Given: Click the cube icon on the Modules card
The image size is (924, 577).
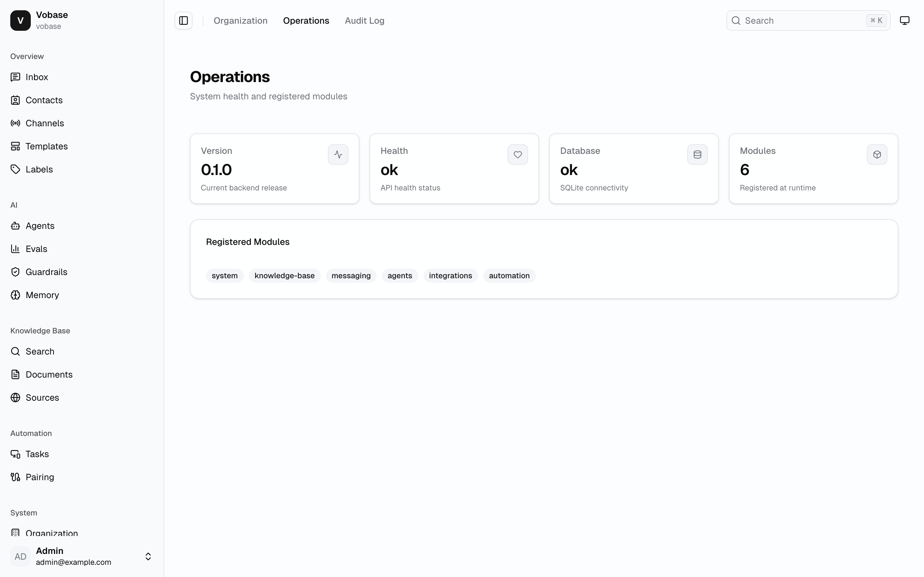Looking at the screenshot, I should click(877, 154).
